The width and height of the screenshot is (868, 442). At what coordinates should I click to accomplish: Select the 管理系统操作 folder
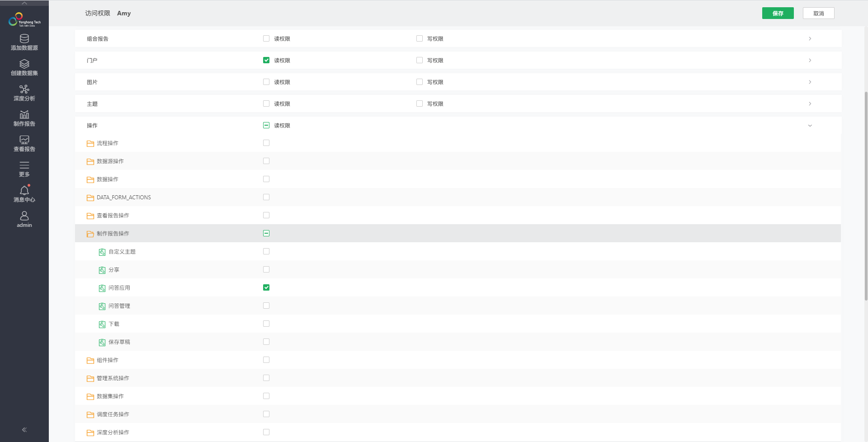pos(113,378)
